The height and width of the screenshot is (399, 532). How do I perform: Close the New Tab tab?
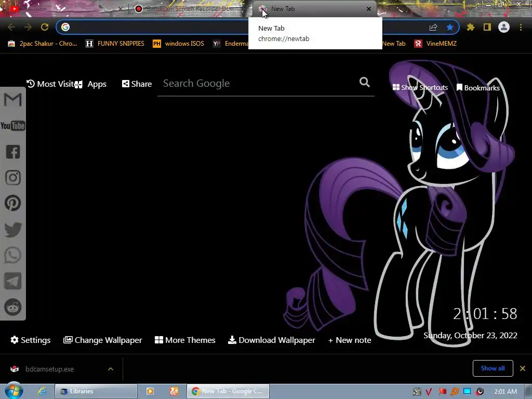click(369, 9)
